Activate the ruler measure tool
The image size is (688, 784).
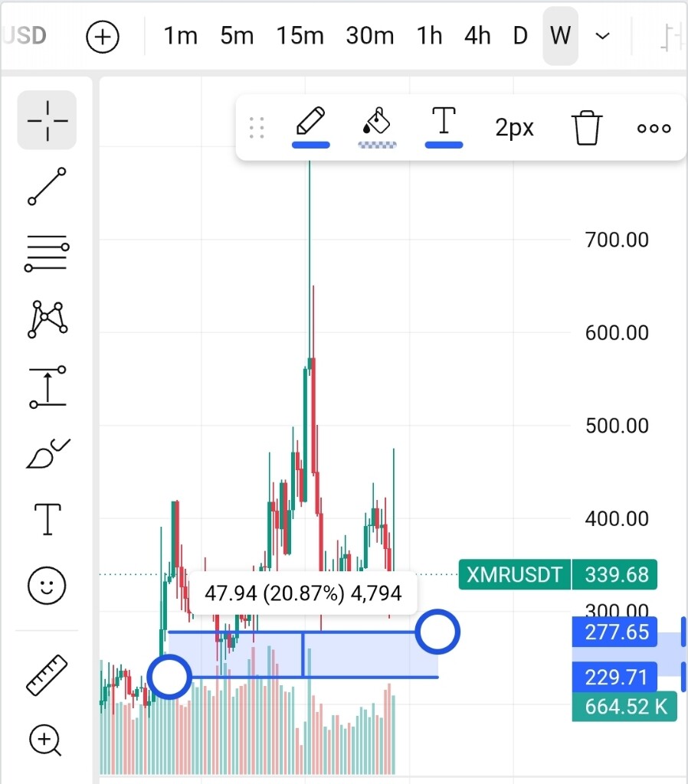pyautogui.click(x=47, y=675)
